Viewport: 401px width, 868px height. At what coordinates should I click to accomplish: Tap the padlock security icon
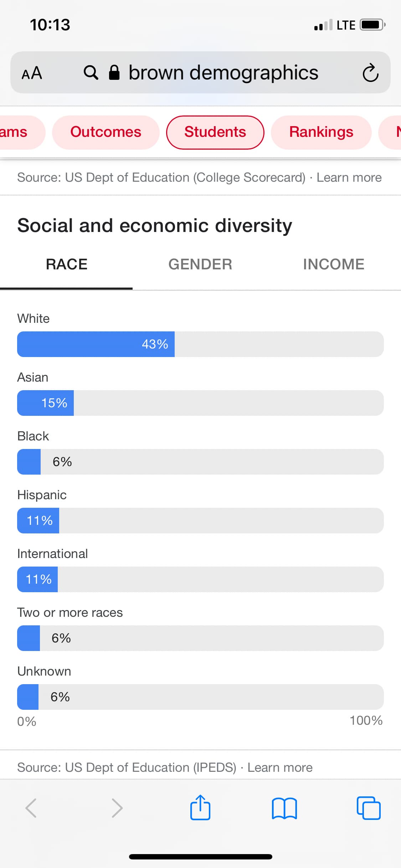click(114, 72)
